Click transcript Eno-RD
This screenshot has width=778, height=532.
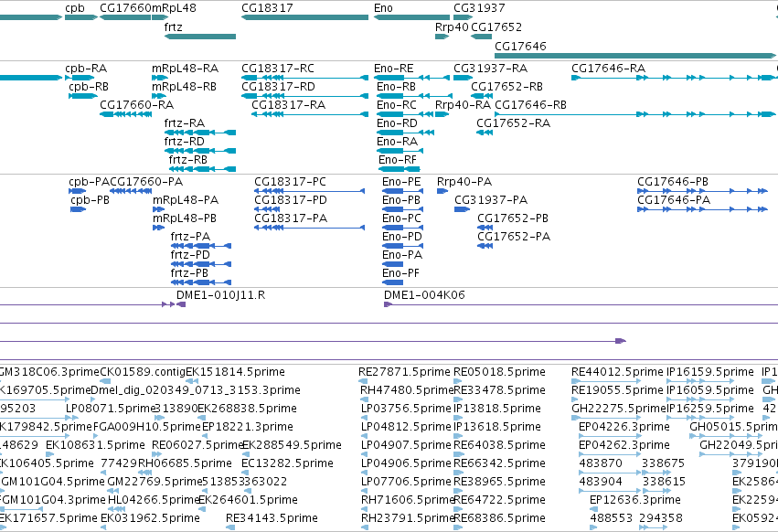406,133
